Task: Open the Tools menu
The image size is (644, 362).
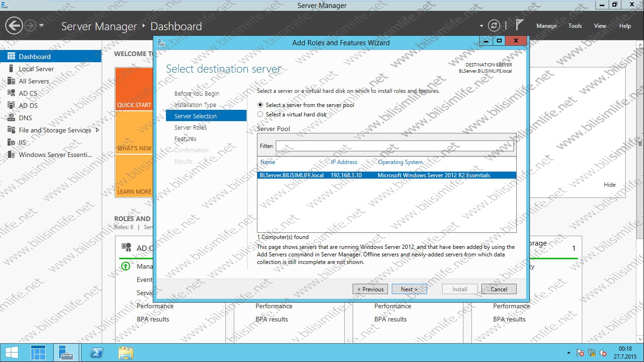Action: pyautogui.click(x=575, y=26)
